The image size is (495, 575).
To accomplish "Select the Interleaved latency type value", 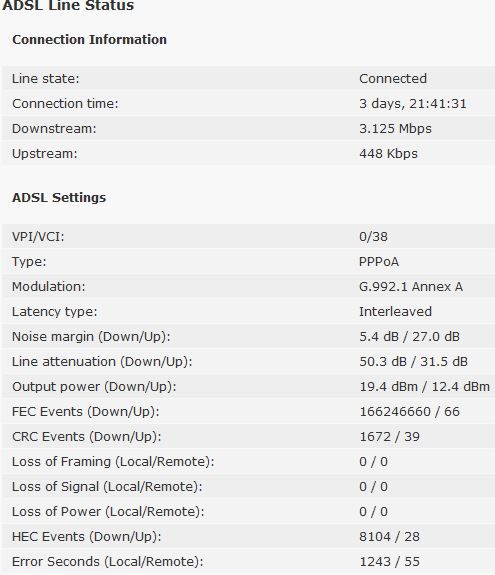I will 395,312.
